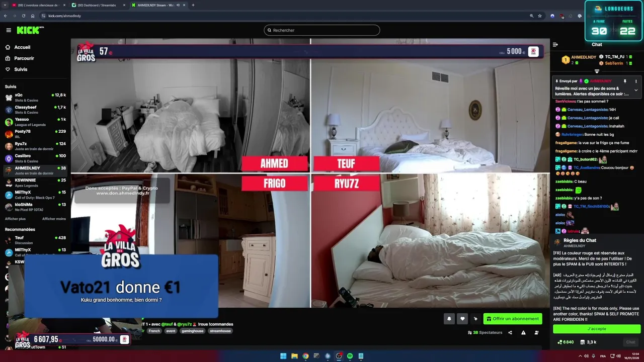Focus the Rechercher search field
Screen dimensions: 644x362
coord(322,30)
